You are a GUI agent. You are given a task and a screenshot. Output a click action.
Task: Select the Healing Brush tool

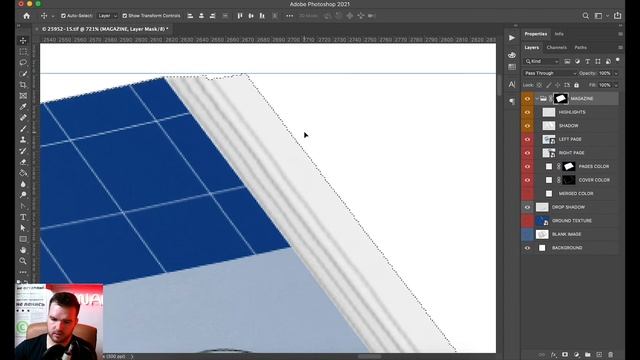pyautogui.click(x=23, y=118)
